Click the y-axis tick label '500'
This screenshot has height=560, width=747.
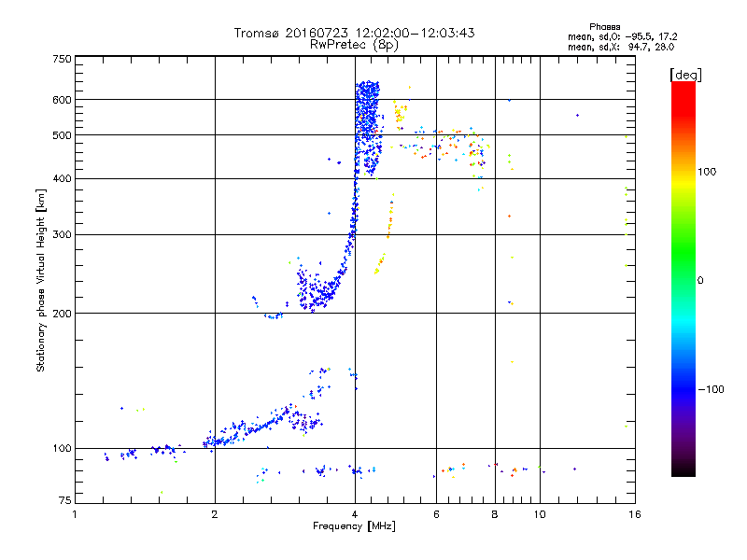(62, 135)
